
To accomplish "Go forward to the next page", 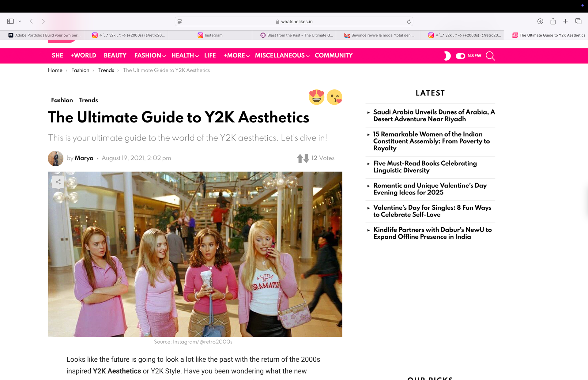I will [43, 21].
